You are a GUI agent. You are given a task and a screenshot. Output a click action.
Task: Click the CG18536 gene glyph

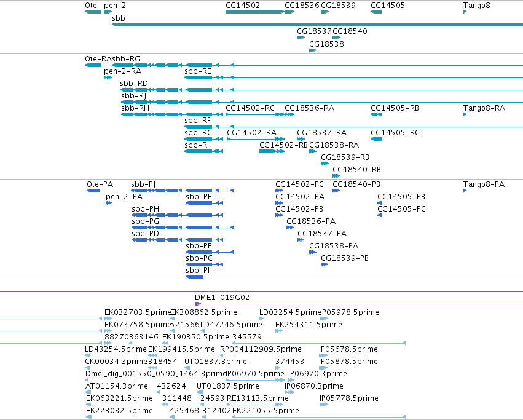pos(289,12)
